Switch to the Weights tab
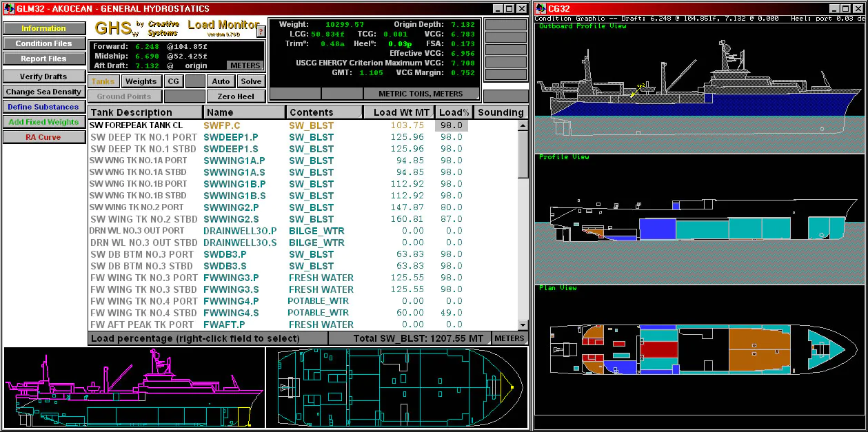 [x=141, y=81]
